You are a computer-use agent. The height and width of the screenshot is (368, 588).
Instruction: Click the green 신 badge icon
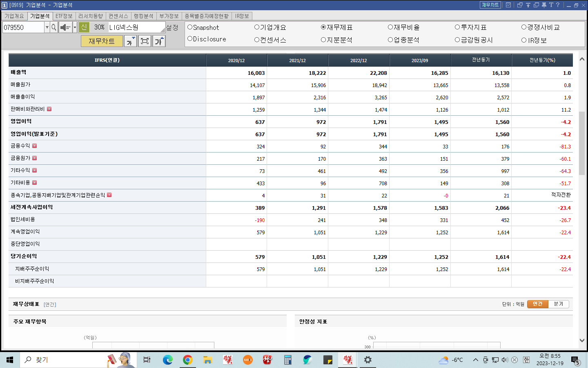(x=84, y=27)
